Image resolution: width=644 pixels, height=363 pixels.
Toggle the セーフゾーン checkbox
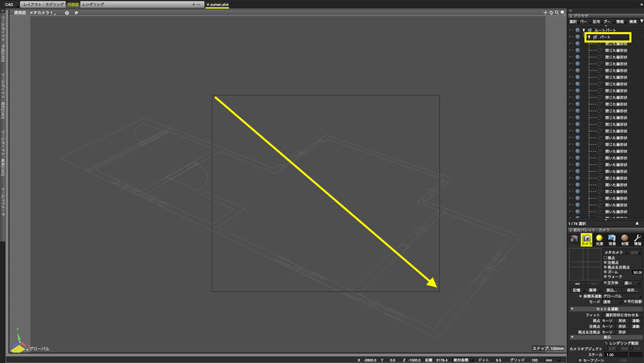580,360
